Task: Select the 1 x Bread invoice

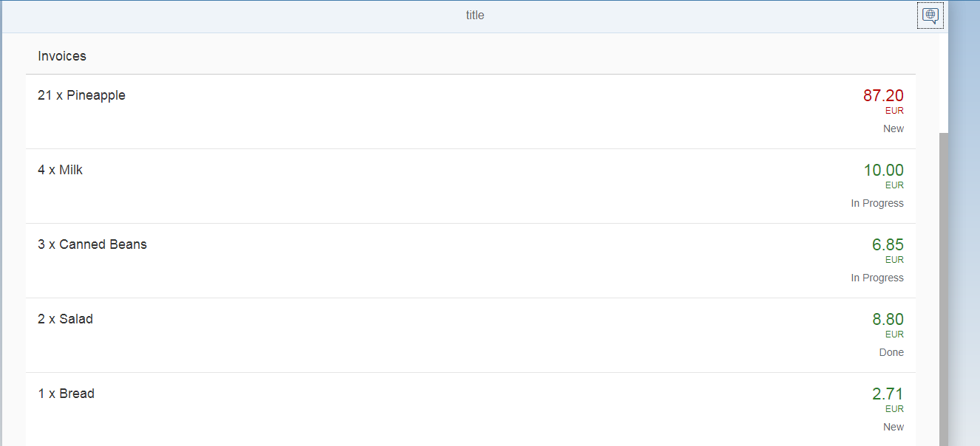Action: [66, 394]
